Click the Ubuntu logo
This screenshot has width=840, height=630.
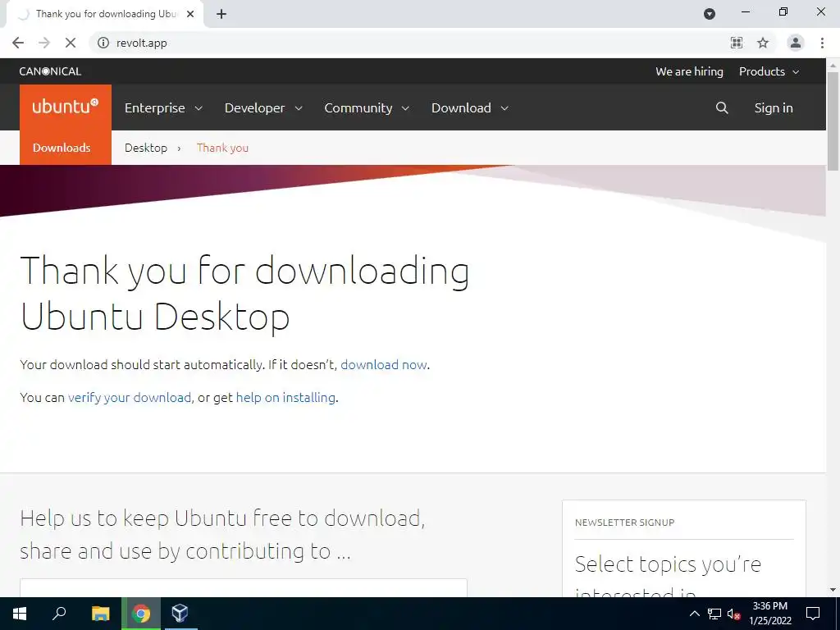tap(66, 107)
